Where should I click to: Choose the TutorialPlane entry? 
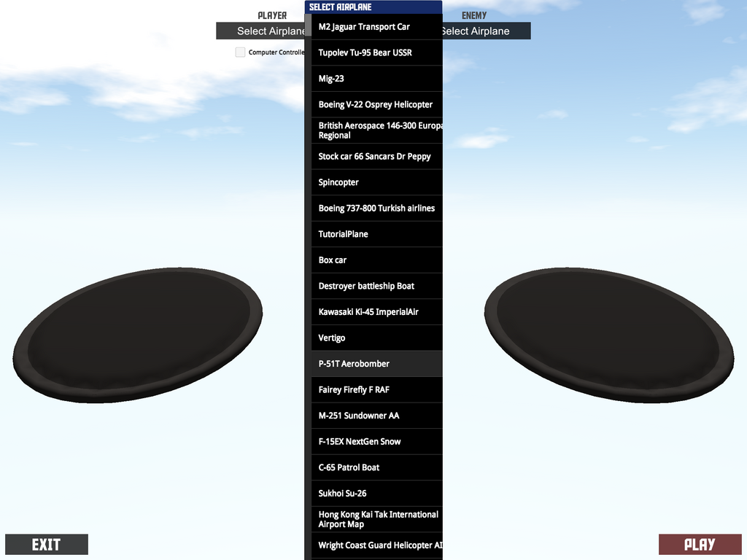[x=377, y=234]
